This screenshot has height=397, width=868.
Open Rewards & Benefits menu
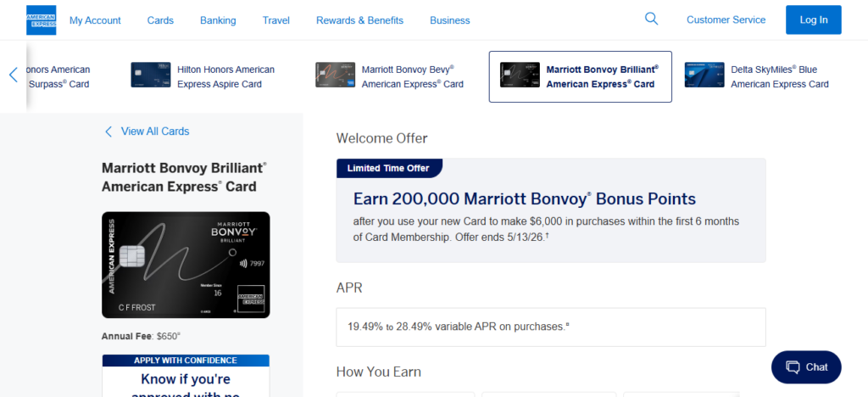(x=359, y=20)
